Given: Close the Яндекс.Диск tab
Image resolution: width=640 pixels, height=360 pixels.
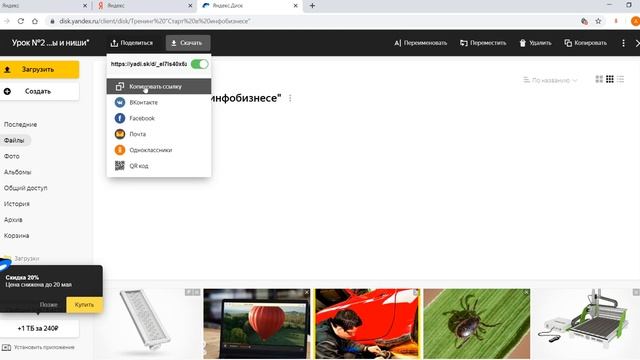Looking at the screenshot, I should (x=296, y=6).
